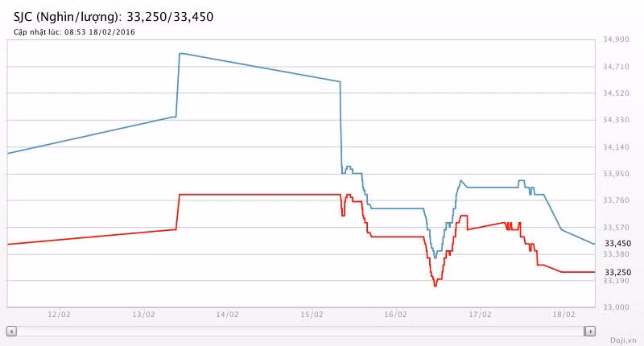Select the 14/02 date axis label
This screenshot has height=346, width=644.
tap(227, 315)
